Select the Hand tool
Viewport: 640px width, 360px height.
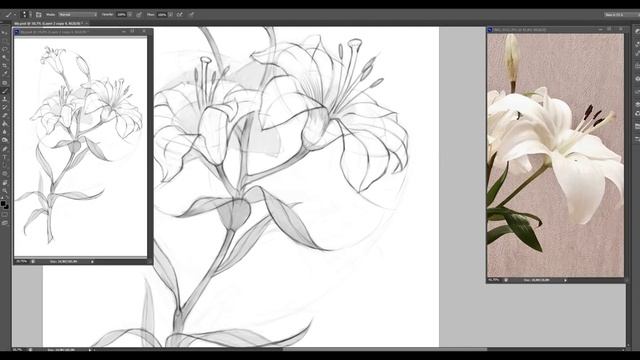point(4,182)
